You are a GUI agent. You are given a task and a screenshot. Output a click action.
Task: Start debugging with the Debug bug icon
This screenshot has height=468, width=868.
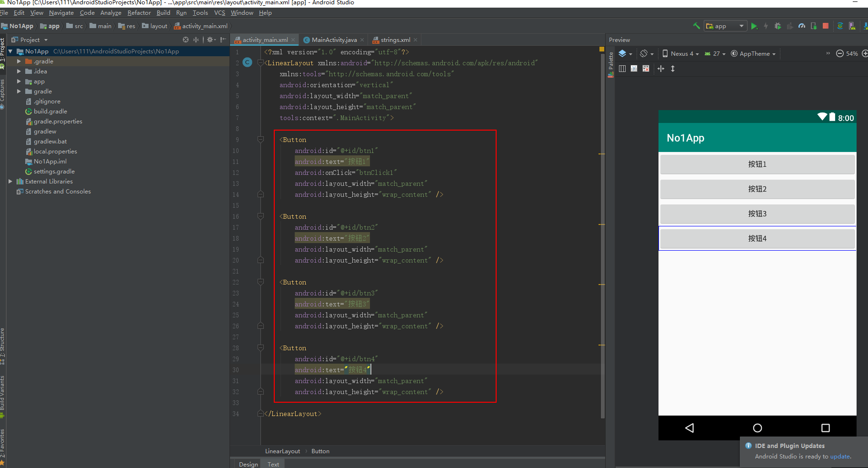click(778, 26)
